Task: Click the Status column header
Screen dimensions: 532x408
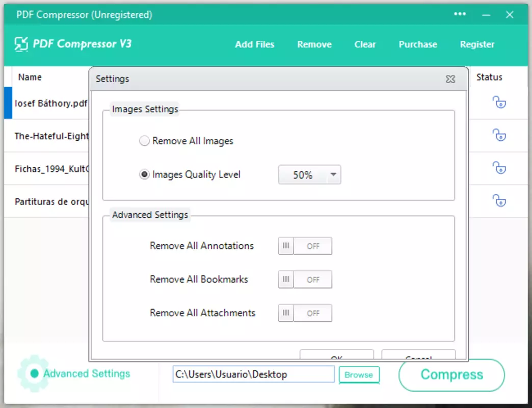Action: click(x=489, y=77)
